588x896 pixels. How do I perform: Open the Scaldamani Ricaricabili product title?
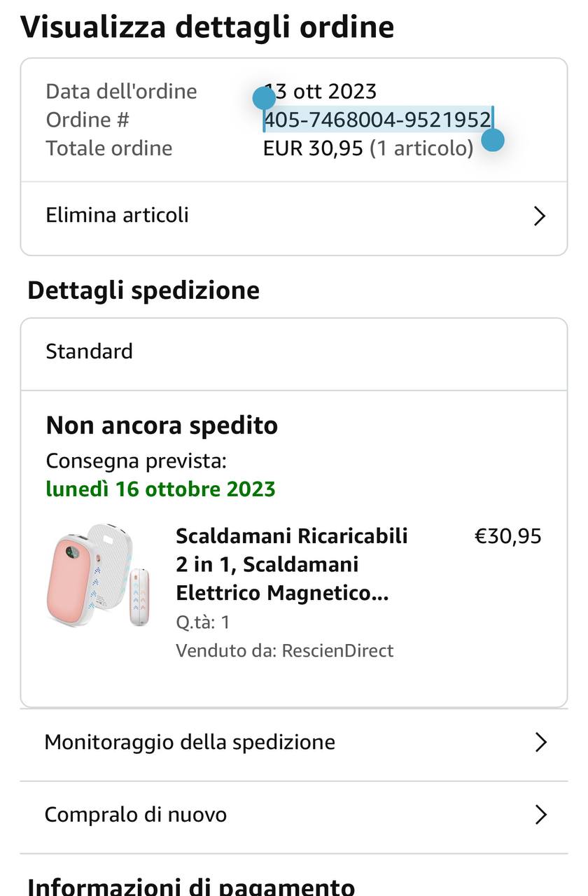point(291,564)
